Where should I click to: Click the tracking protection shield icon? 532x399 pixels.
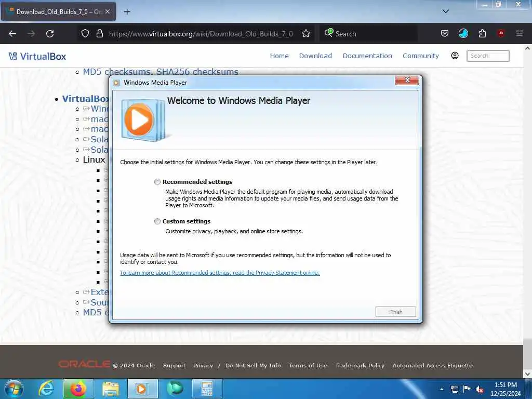click(85, 34)
